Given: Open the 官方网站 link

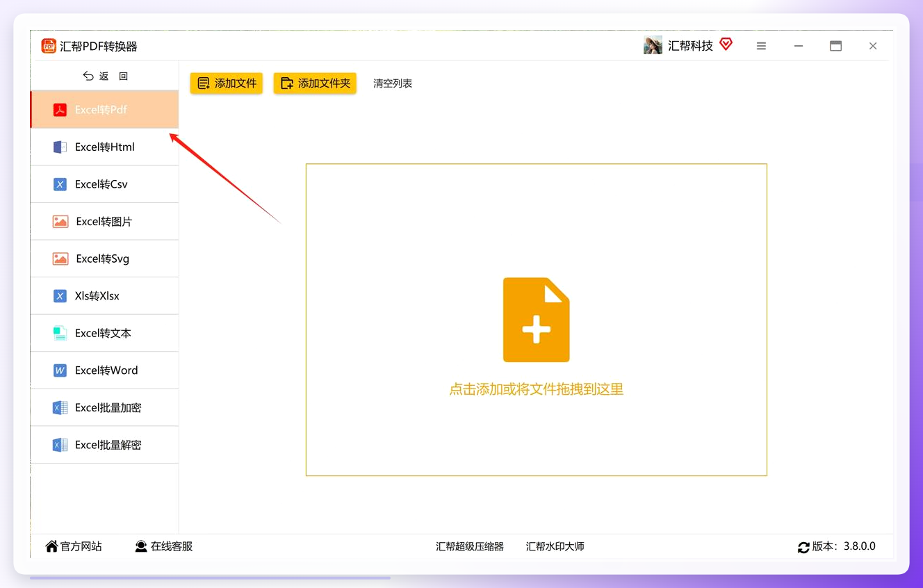Looking at the screenshot, I should point(74,546).
